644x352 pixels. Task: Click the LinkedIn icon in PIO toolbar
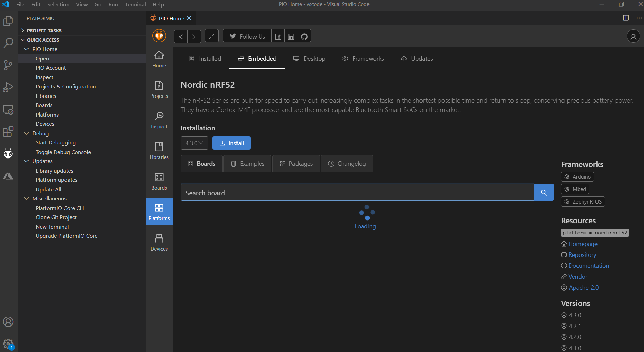click(291, 36)
